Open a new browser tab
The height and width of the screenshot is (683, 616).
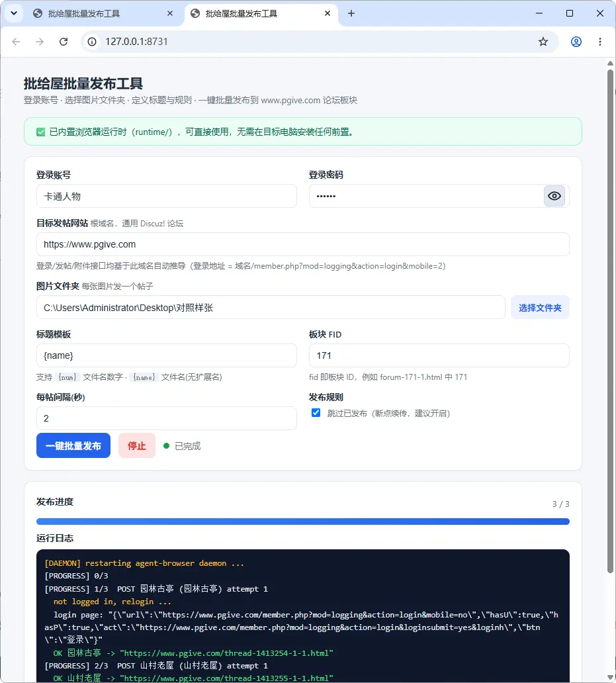point(351,13)
